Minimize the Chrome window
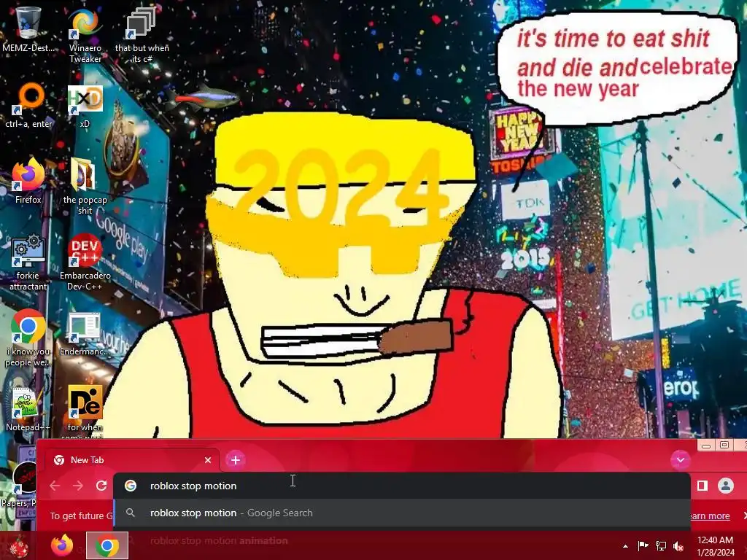Image resolution: width=747 pixels, height=560 pixels. tap(706, 446)
